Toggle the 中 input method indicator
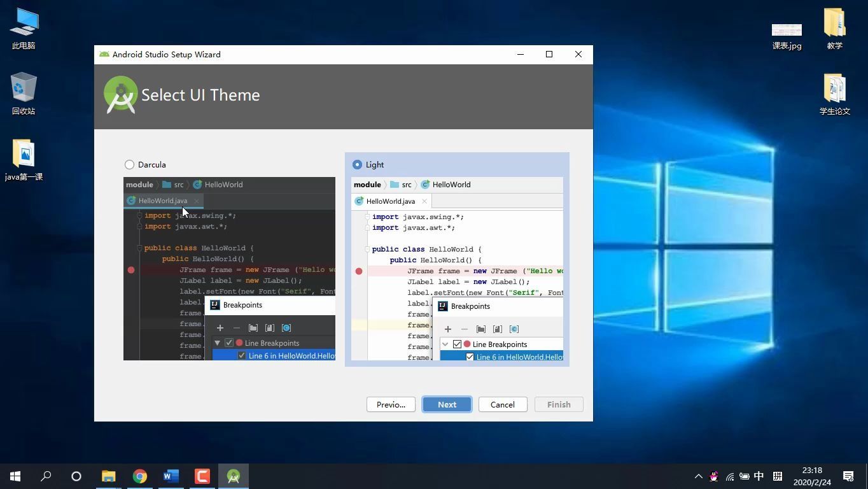The width and height of the screenshot is (868, 489). (x=759, y=476)
